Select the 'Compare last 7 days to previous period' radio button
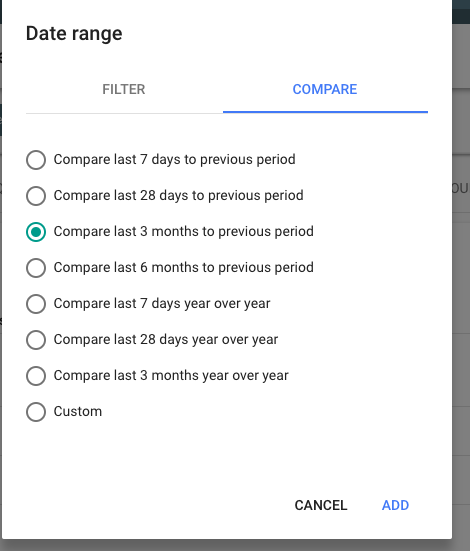 (x=36, y=160)
